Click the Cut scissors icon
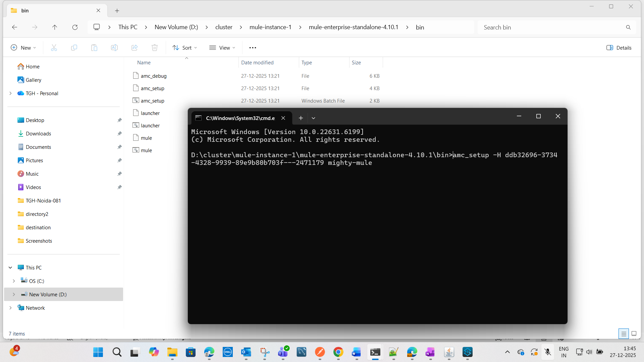 (54, 48)
